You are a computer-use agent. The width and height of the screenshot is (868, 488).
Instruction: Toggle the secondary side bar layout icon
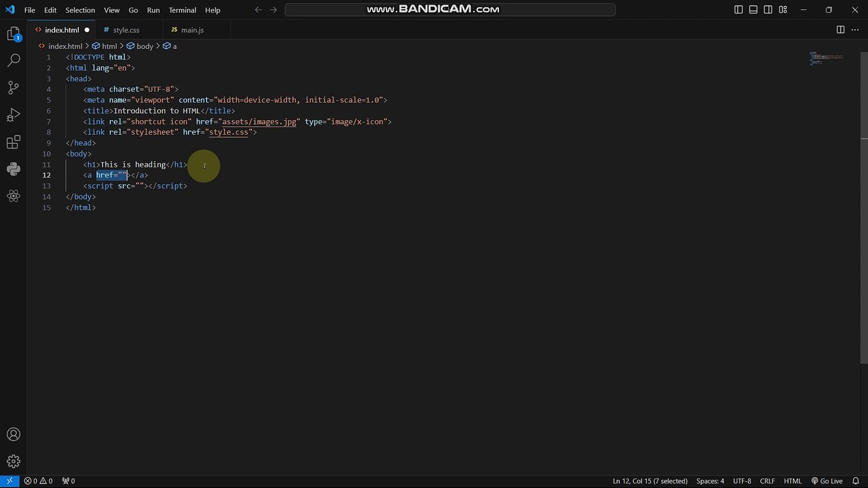768,9
